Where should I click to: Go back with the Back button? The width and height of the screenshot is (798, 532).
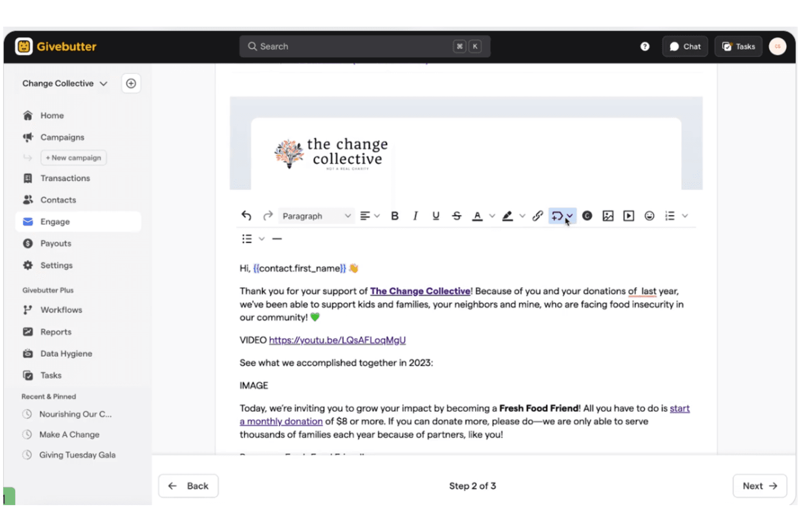pyautogui.click(x=188, y=486)
